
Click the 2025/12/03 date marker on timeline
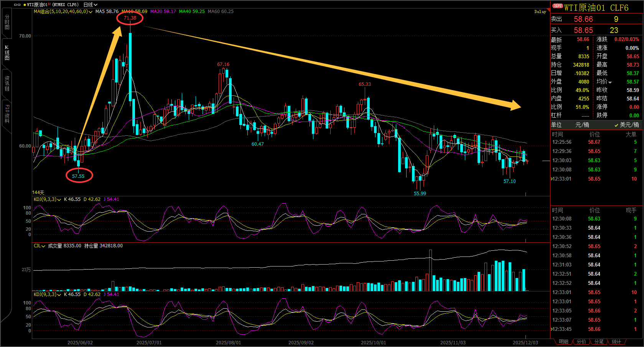point(525,342)
